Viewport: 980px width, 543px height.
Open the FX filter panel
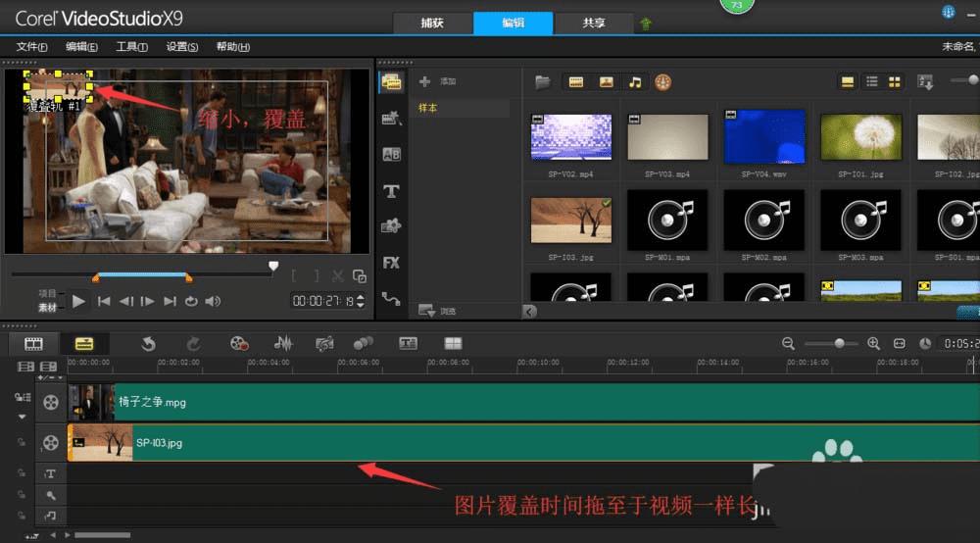pyautogui.click(x=392, y=263)
